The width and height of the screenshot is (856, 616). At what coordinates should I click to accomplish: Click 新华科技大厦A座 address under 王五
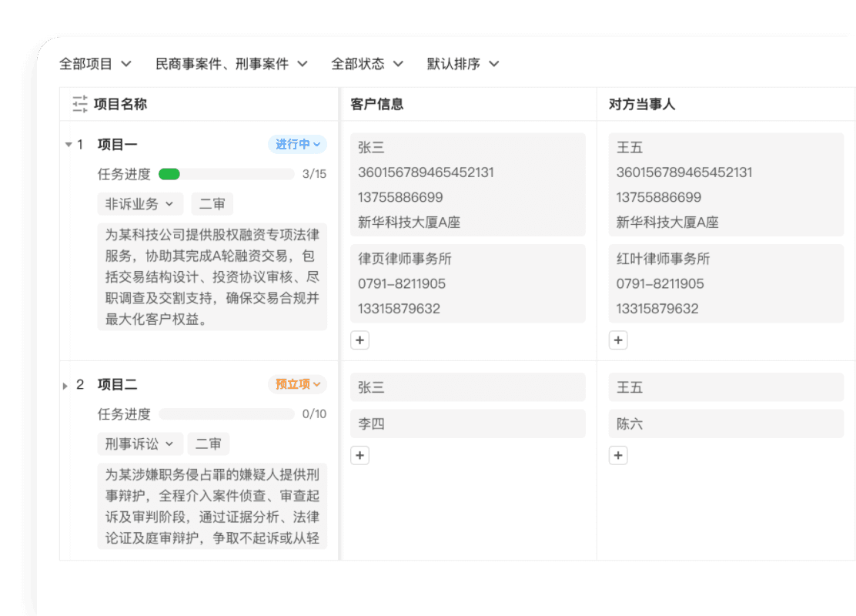(x=667, y=223)
